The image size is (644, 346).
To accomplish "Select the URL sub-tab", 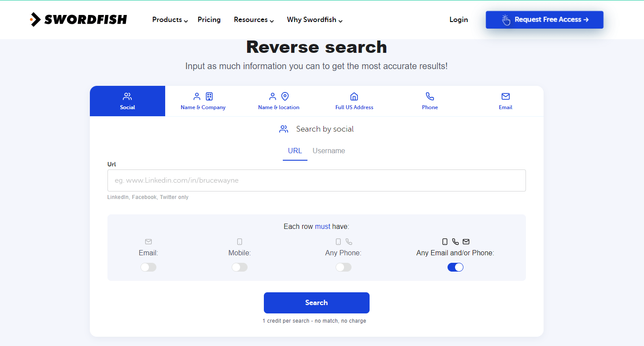I will point(295,151).
